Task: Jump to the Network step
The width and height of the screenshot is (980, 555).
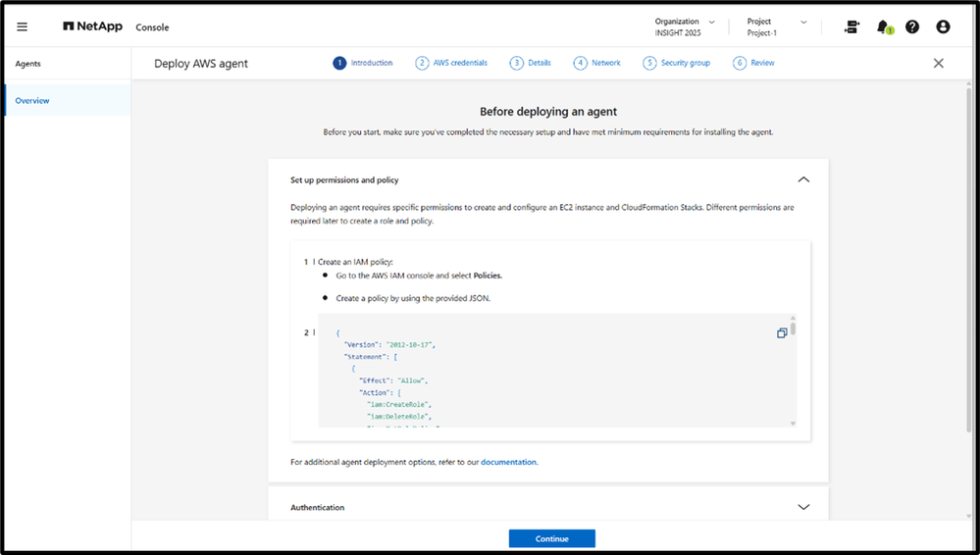Action: click(x=597, y=63)
